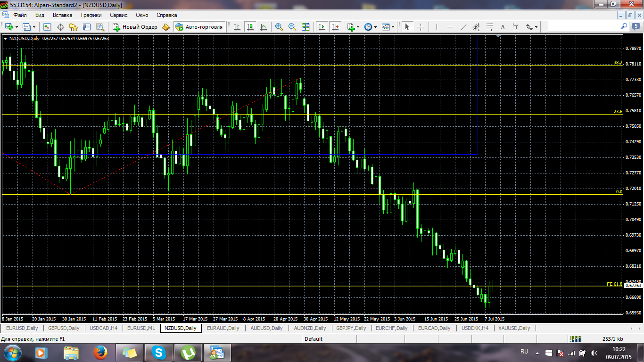The height and width of the screenshot is (362, 644).
Task: Select the cursor arrow tool
Action: [407, 27]
